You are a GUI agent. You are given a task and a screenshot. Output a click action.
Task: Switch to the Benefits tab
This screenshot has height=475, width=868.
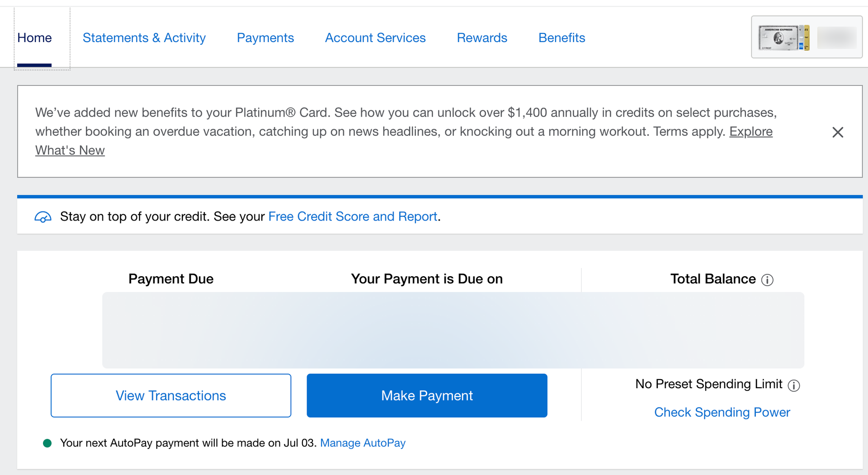coord(561,38)
